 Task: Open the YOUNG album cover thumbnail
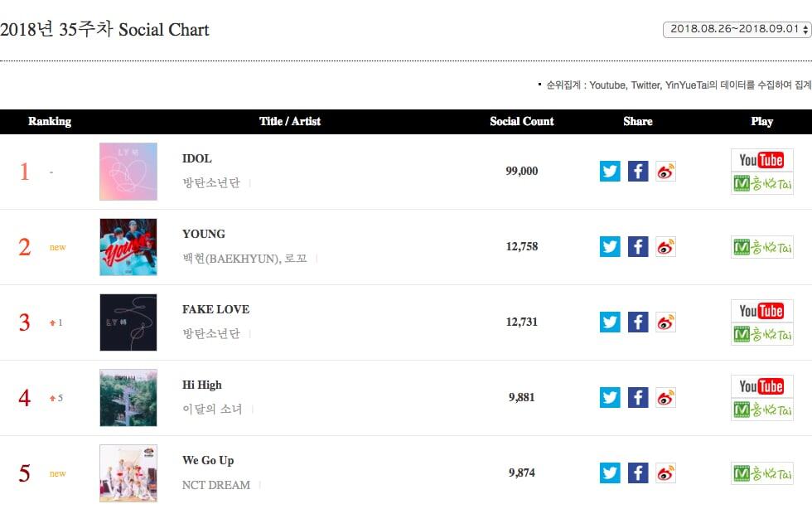(x=128, y=247)
